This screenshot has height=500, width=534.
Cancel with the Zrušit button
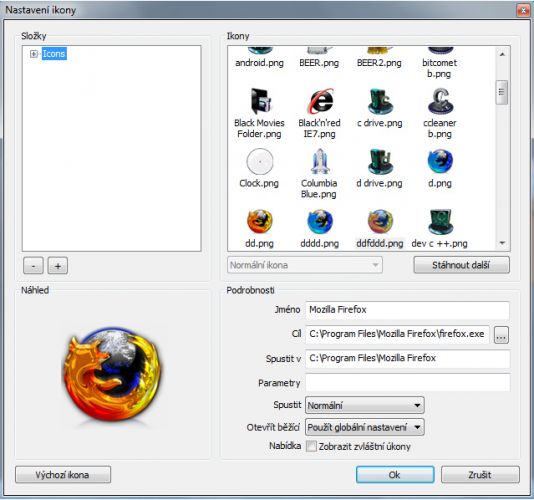480,474
